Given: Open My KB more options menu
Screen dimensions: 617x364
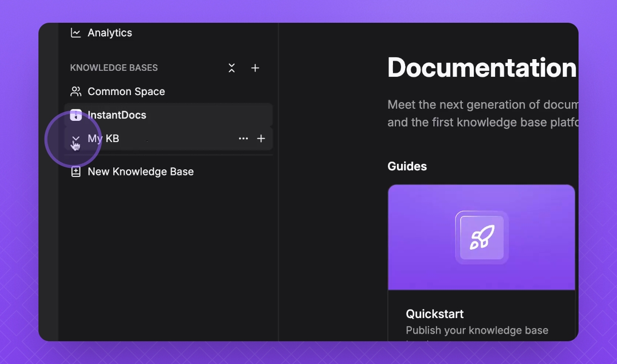Looking at the screenshot, I should tap(243, 139).
